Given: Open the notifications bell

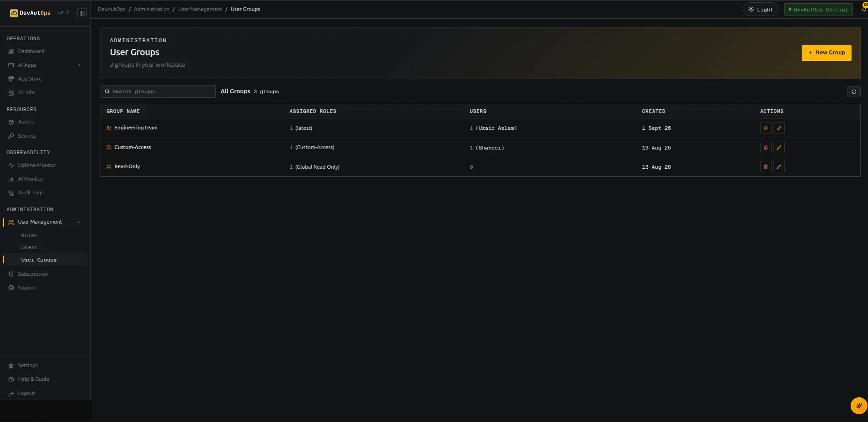Looking at the screenshot, I should click(864, 9).
